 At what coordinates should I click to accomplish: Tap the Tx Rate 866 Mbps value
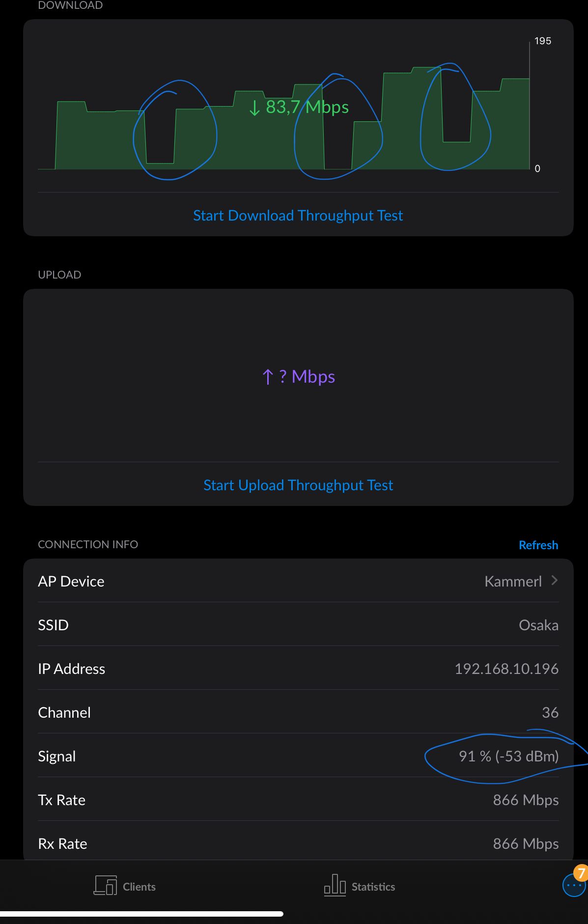(x=526, y=800)
